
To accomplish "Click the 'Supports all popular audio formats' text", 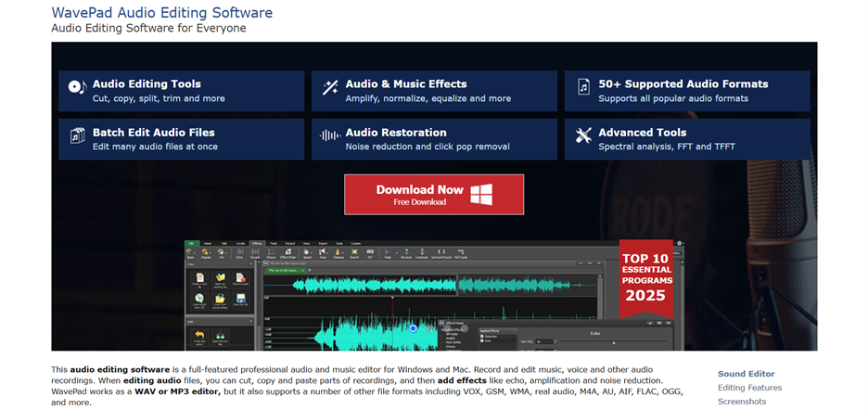I will (x=673, y=98).
